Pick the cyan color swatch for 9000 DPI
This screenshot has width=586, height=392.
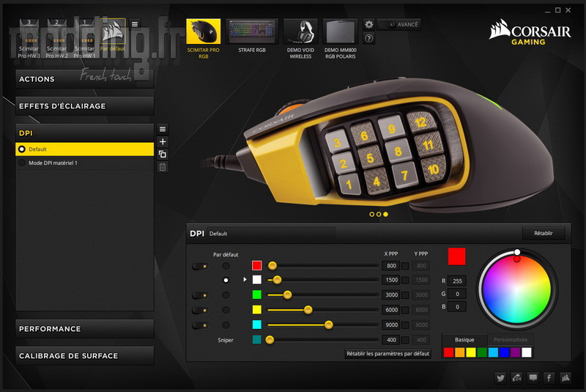click(x=257, y=325)
